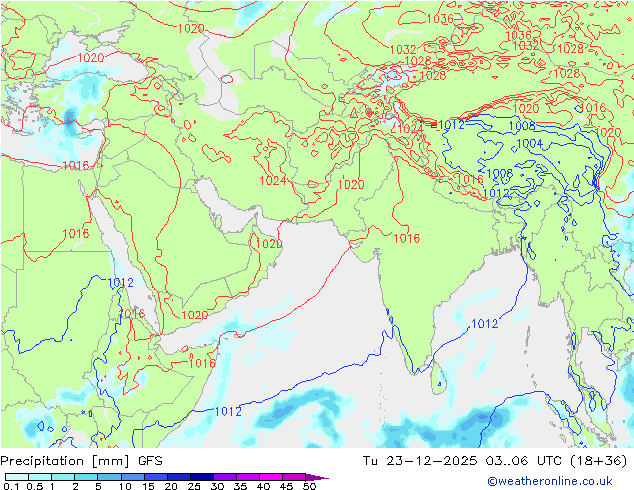This screenshot has width=634, height=490.
Task: Click the "10" legend value label
Action: 125,486
